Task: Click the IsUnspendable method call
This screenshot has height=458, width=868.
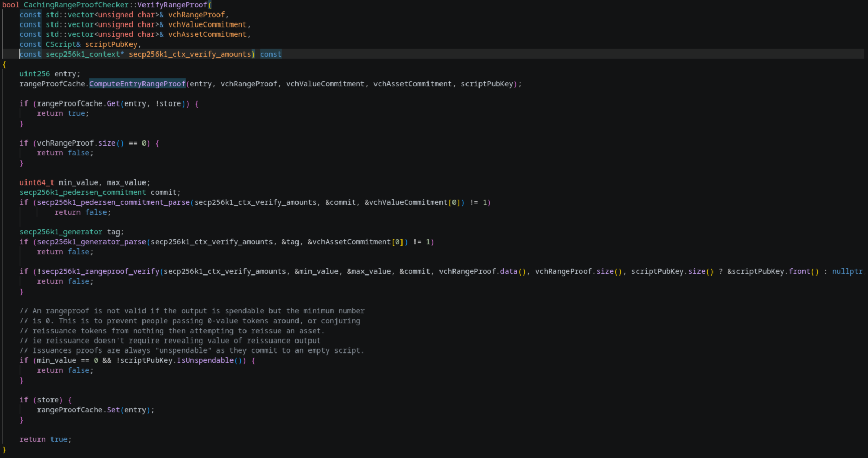Action: tap(205, 360)
